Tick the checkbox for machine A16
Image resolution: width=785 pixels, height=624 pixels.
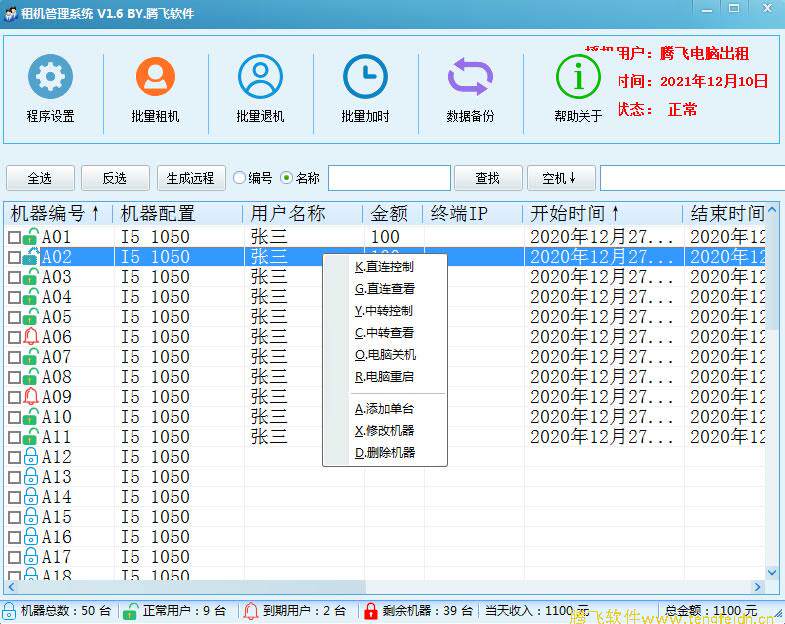tap(15, 537)
